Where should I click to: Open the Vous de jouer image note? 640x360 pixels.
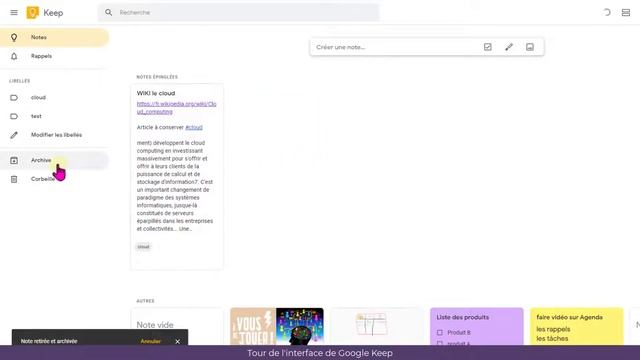[x=253, y=327]
